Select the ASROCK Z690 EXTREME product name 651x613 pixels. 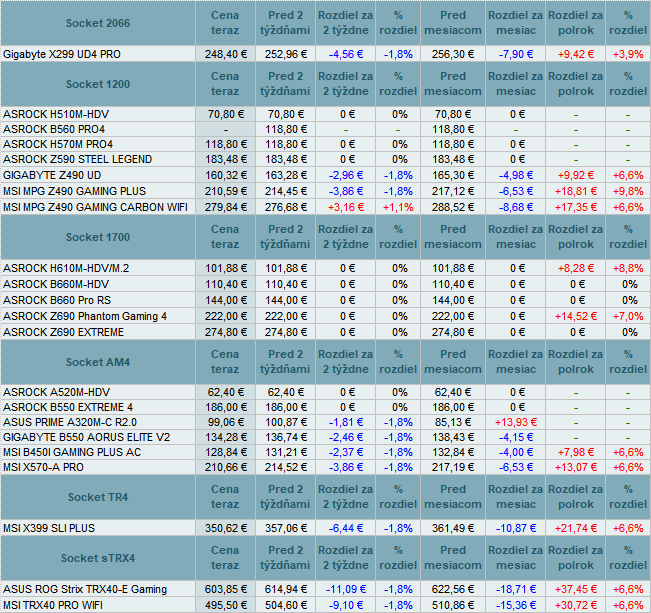[64, 332]
